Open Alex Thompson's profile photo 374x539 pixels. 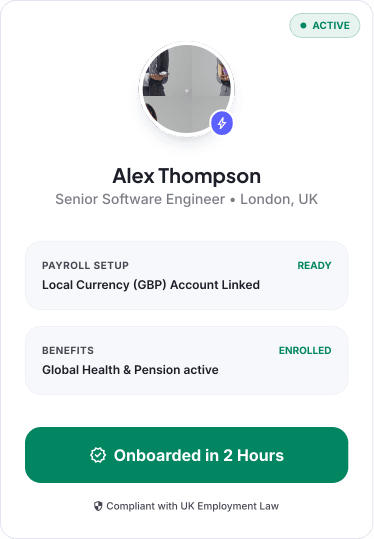coord(187,89)
